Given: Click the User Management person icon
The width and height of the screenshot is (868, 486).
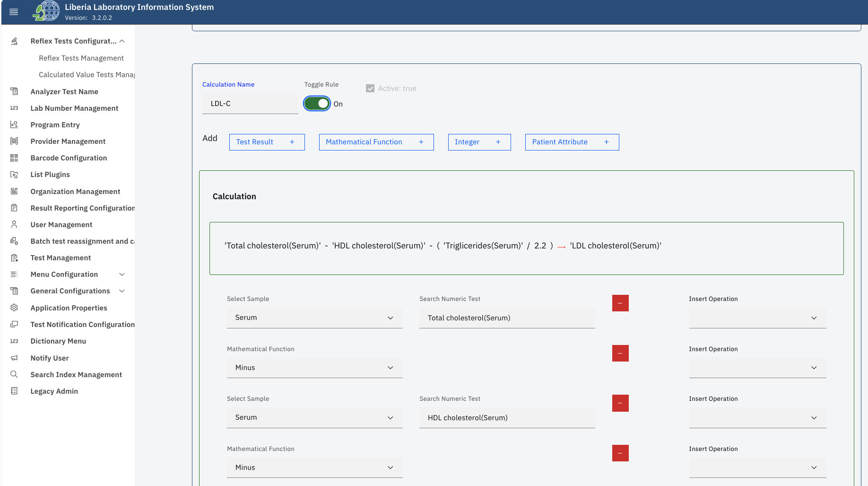Looking at the screenshot, I should (14, 224).
